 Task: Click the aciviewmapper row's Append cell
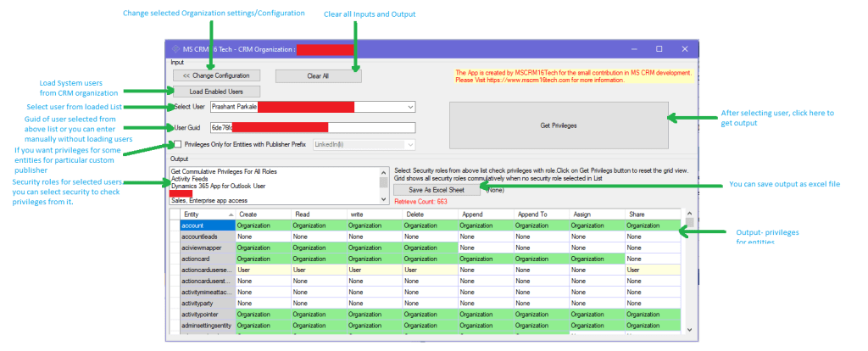[486, 248]
